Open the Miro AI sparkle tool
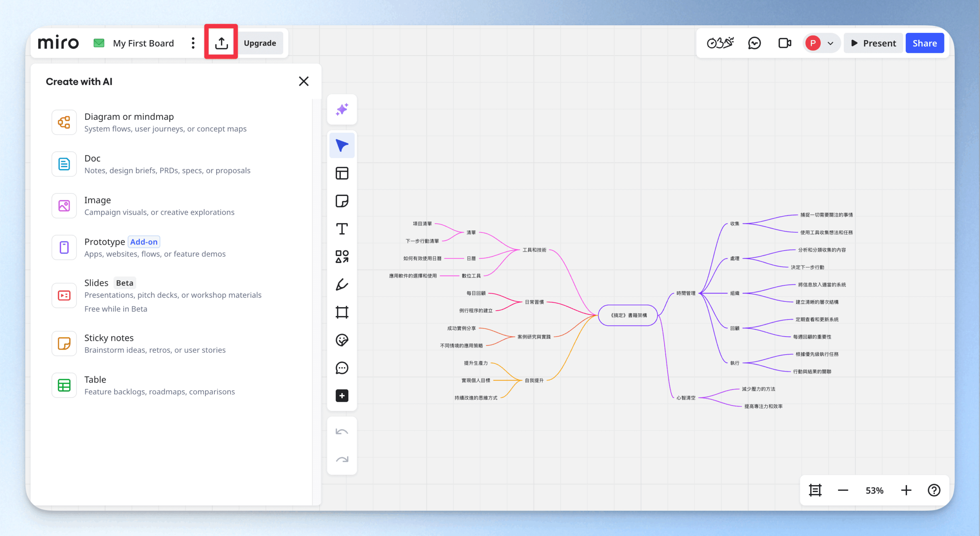980x536 pixels. (342, 110)
